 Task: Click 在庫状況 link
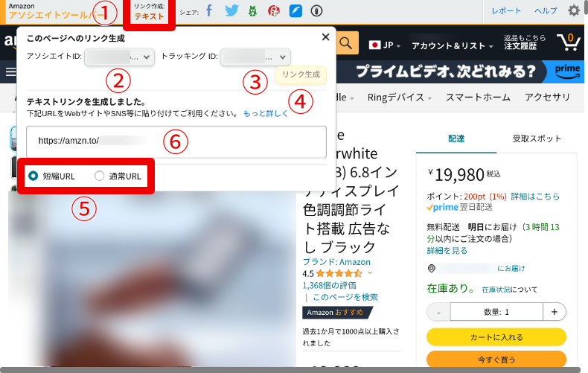point(496,290)
